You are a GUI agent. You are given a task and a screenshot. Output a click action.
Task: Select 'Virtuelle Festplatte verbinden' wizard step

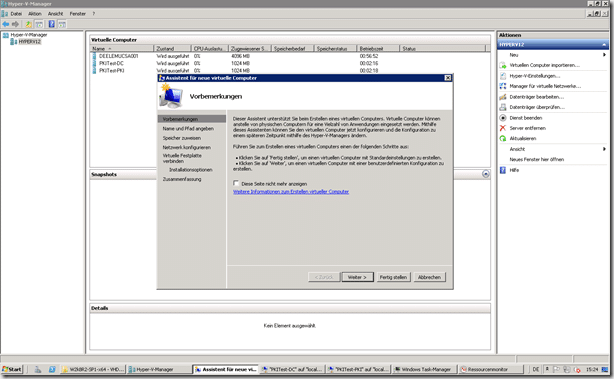(182, 158)
